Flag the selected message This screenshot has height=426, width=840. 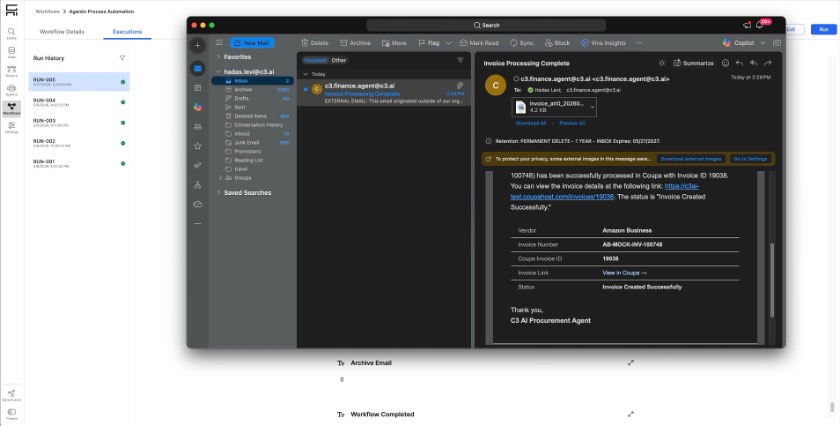(x=429, y=43)
